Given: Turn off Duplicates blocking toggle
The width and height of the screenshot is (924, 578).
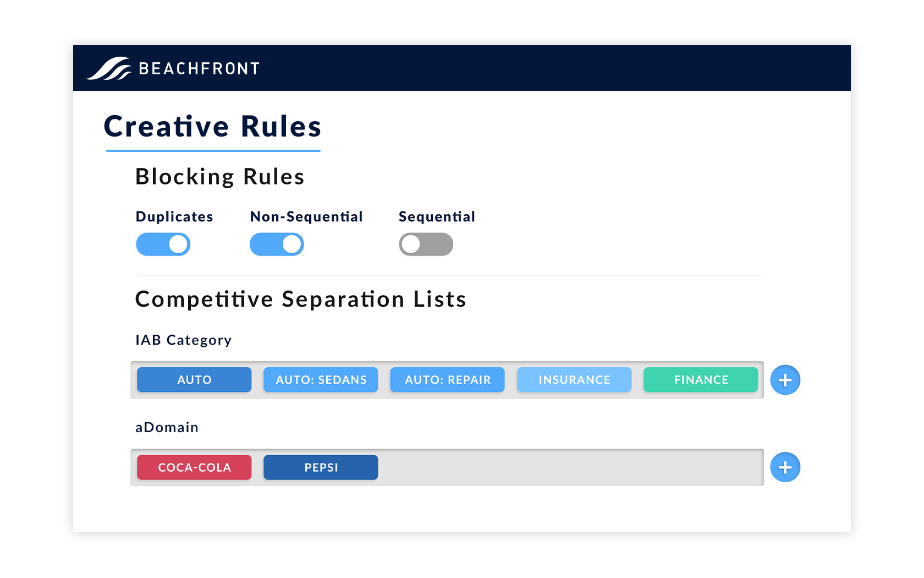Looking at the screenshot, I should pyautogui.click(x=163, y=244).
